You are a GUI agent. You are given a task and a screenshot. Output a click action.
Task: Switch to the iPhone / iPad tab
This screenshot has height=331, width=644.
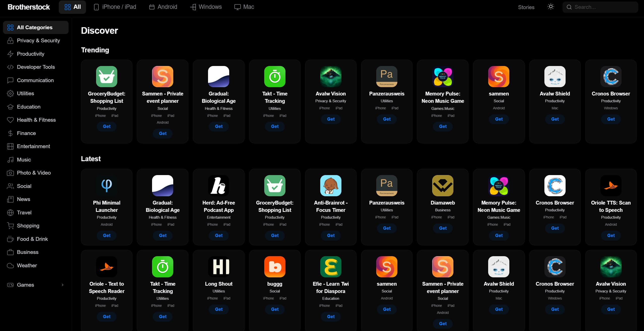coord(115,7)
